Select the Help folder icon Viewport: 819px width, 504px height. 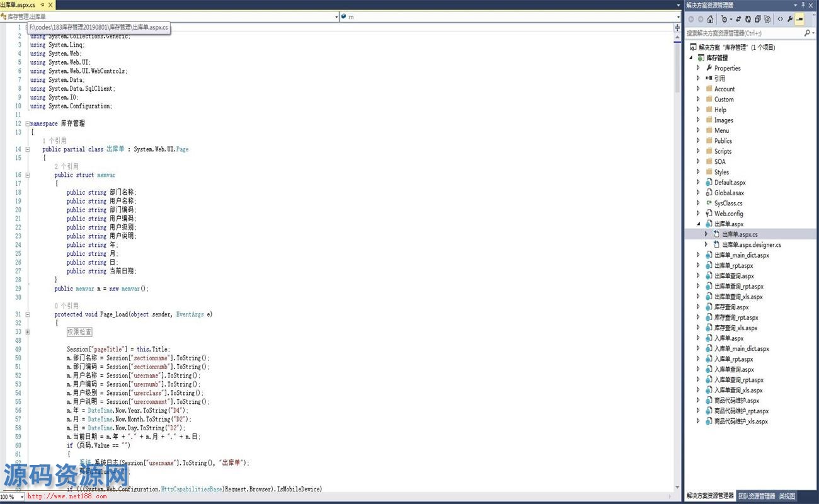(x=709, y=110)
